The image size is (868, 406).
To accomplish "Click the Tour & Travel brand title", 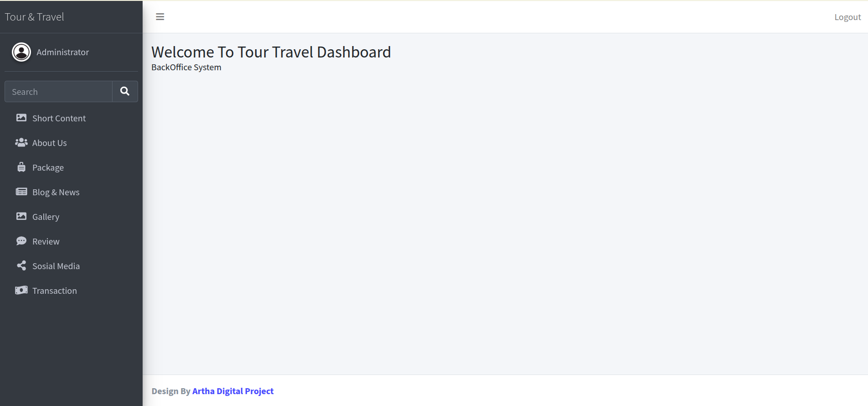I will click(34, 17).
